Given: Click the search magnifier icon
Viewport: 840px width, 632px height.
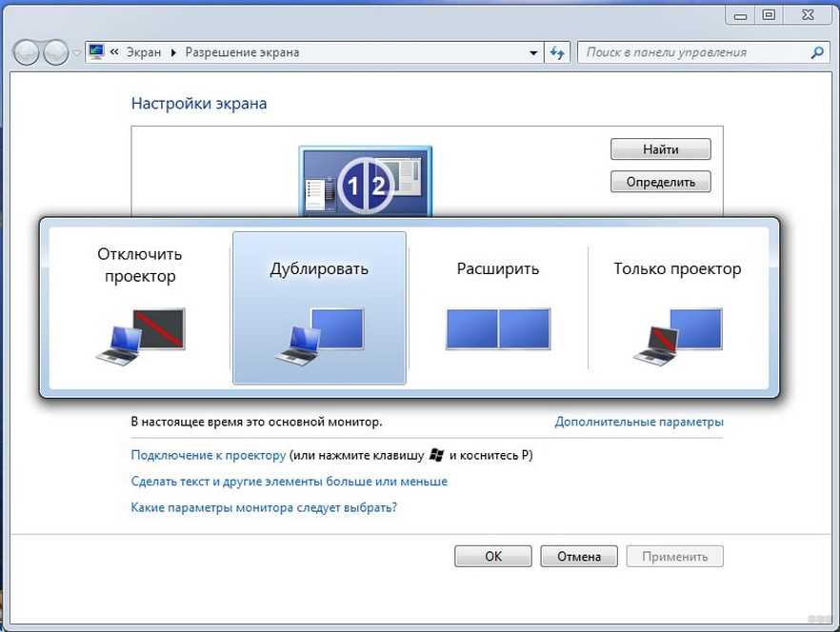Looking at the screenshot, I should coord(817,52).
